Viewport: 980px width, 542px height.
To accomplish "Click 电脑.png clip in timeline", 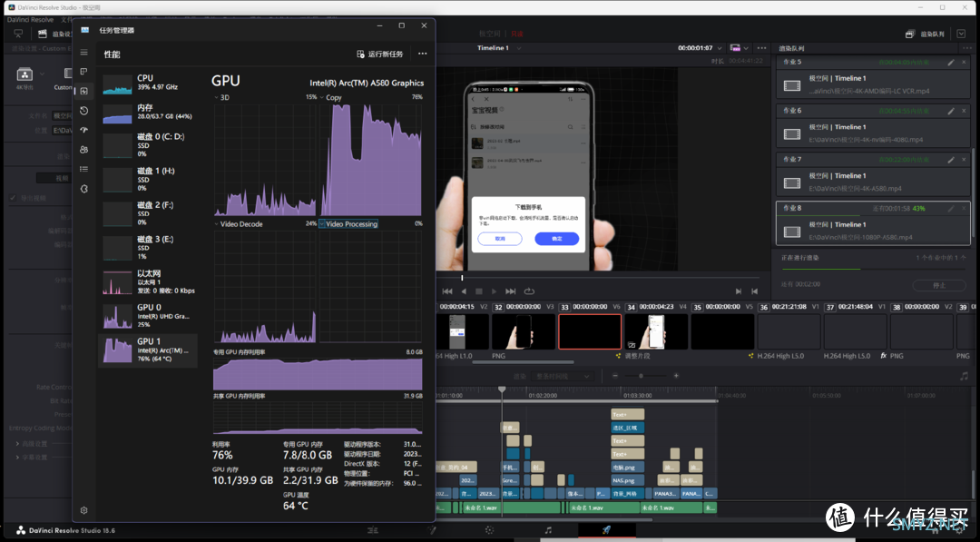I will tap(628, 467).
